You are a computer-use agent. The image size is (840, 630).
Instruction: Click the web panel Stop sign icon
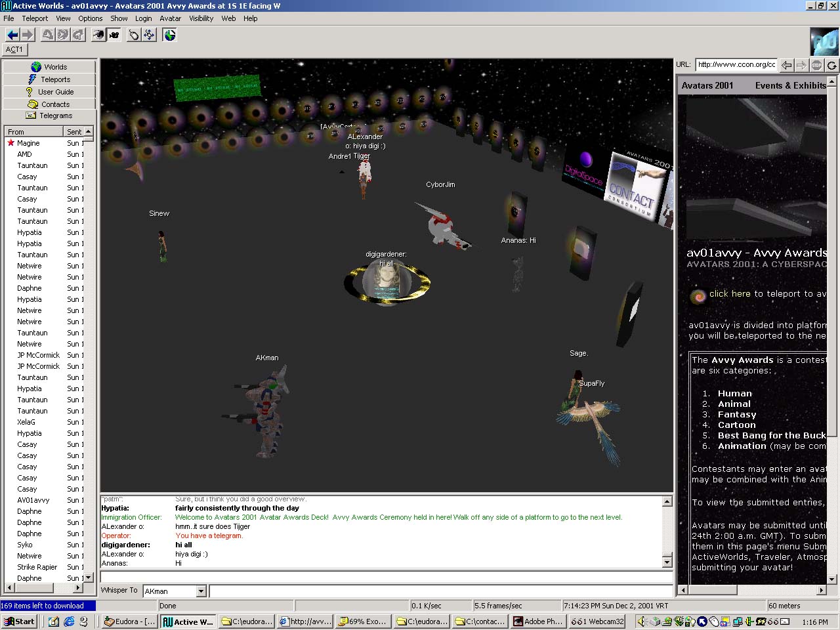[x=816, y=65]
